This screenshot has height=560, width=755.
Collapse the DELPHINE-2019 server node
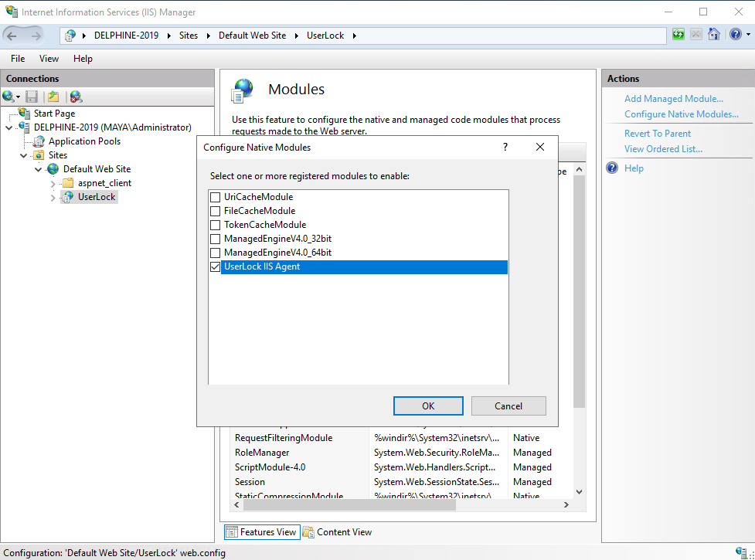coord(9,127)
